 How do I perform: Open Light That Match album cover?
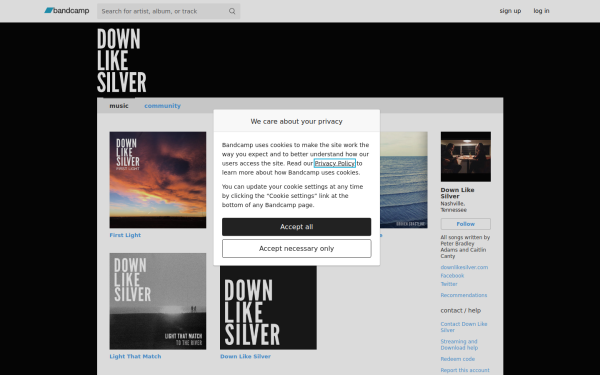point(158,301)
